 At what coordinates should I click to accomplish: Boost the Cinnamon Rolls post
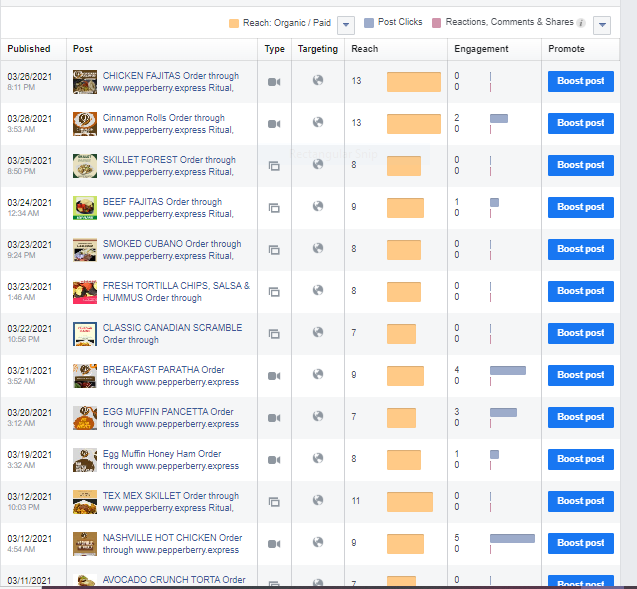coord(581,123)
